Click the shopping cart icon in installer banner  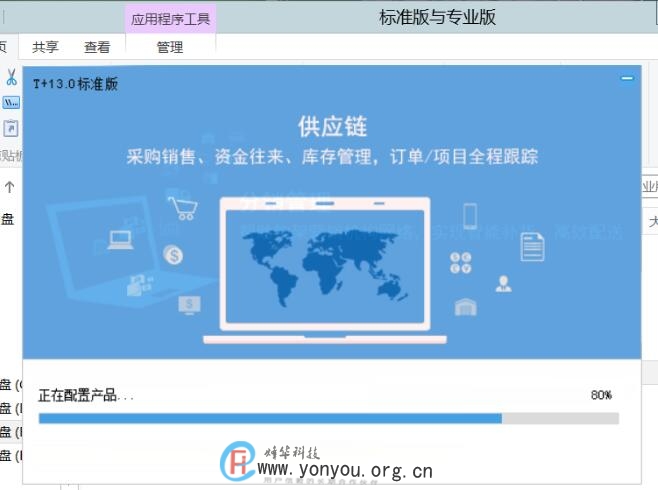coord(183,208)
